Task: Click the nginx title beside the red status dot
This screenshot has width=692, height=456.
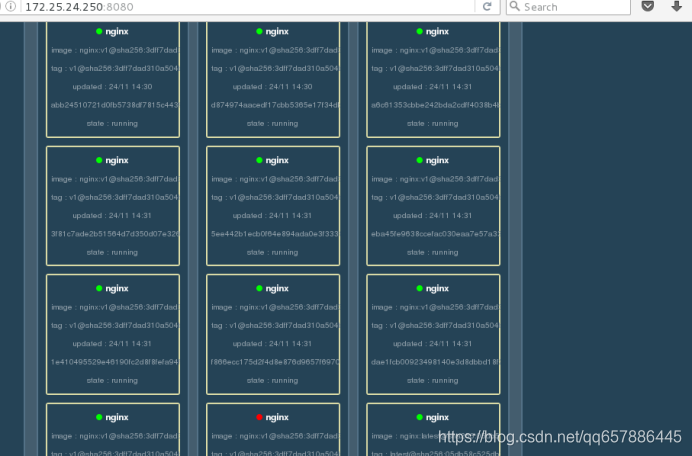Action: (x=277, y=418)
